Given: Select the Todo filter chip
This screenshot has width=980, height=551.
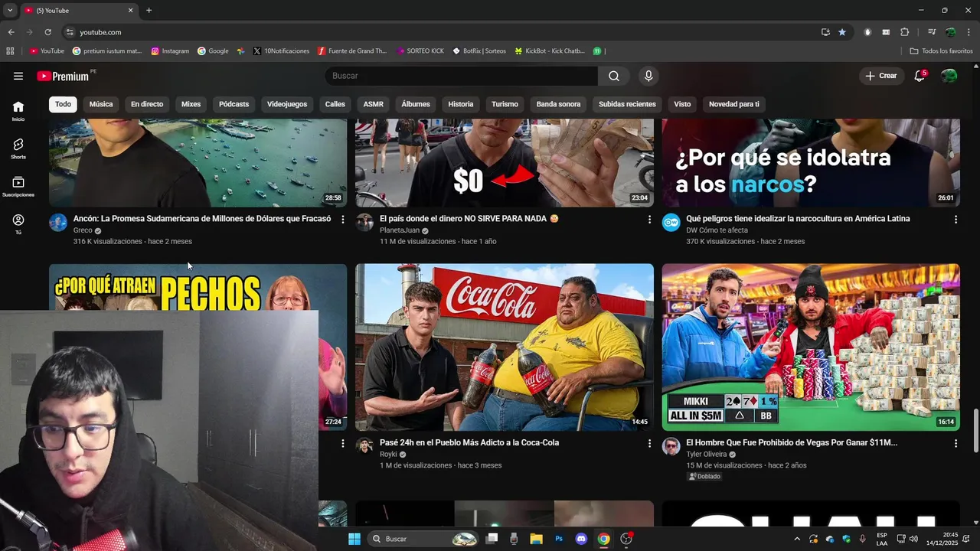Looking at the screenshot, I should 63,104.
